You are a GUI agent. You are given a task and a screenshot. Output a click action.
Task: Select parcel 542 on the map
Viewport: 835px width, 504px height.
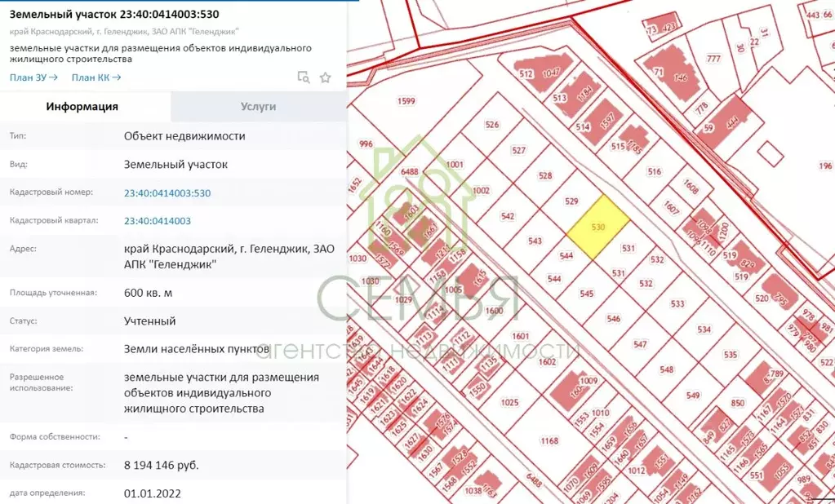coord(508,216)
